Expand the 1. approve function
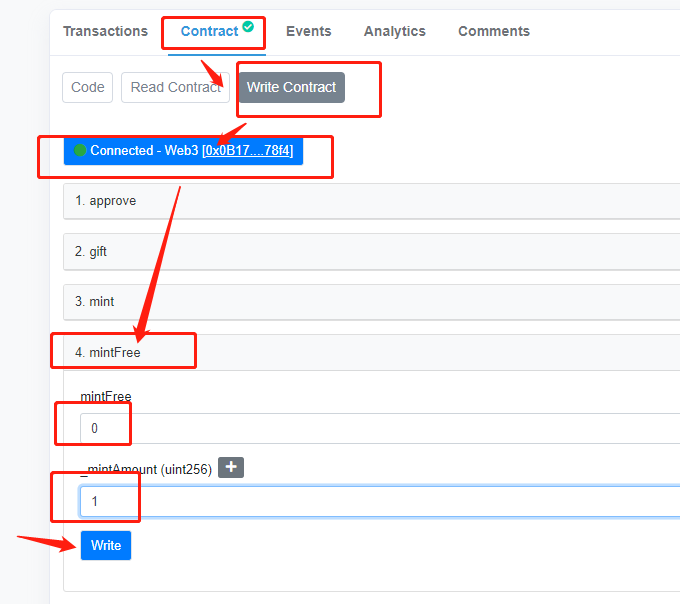Viewport: 680px width, 604px height. [372, 201]
